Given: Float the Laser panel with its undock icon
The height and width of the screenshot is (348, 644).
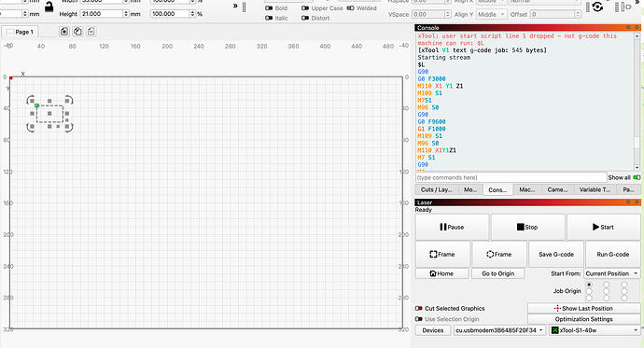Looking at the screenshot, I should 628,202.
